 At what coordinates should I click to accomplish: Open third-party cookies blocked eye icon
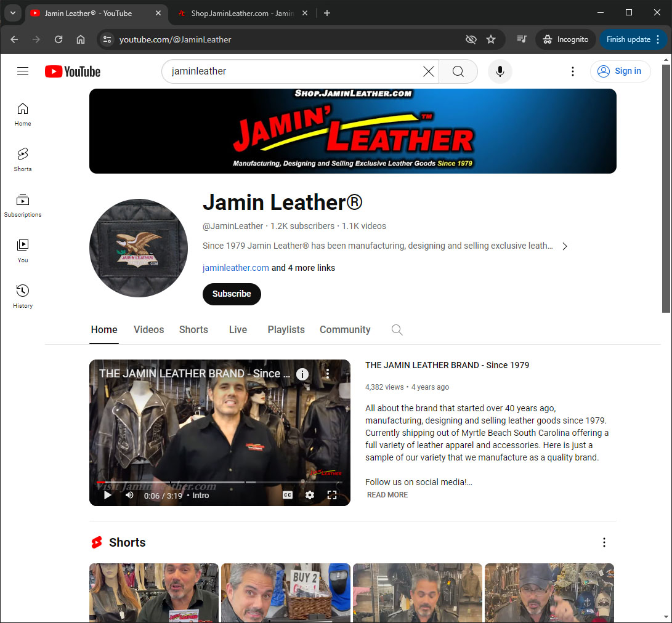(471, 39)
